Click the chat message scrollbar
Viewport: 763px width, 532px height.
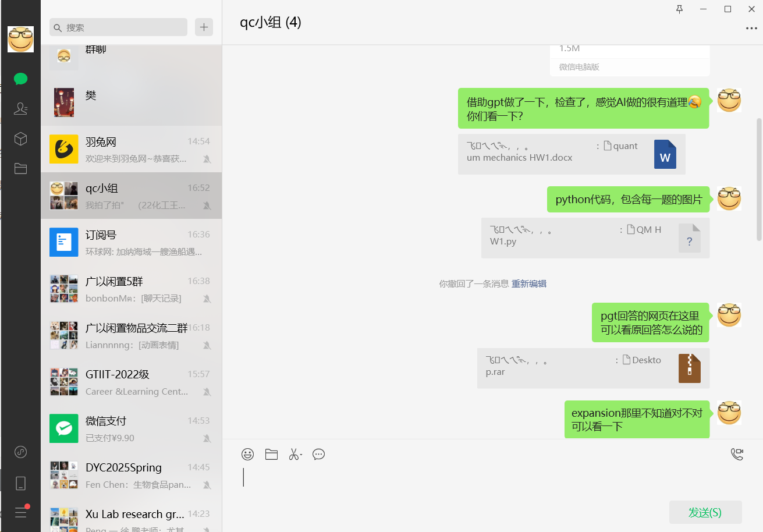759,179
